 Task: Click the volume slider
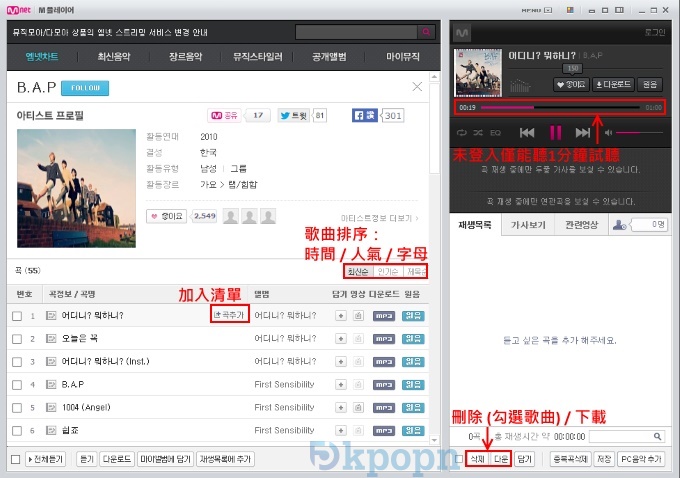(x=639, y=133)
